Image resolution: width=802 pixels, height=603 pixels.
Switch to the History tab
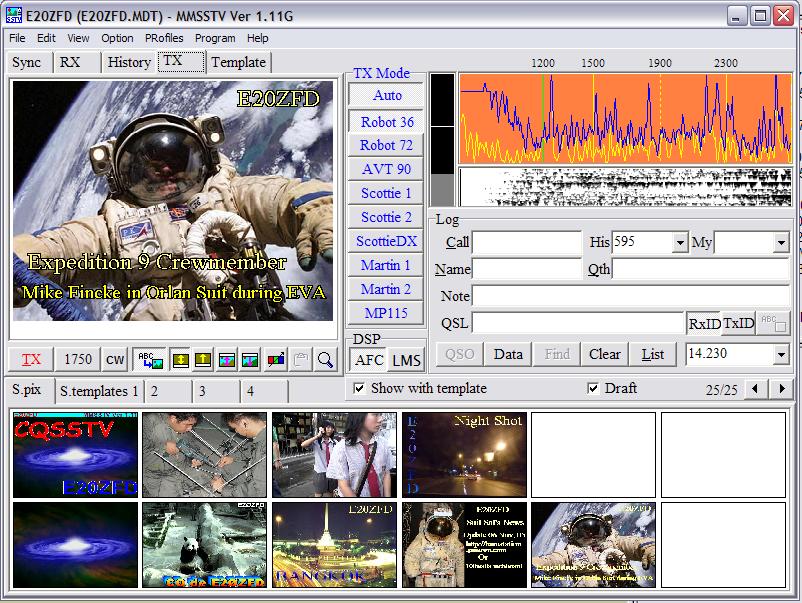(x=129, y=62)
